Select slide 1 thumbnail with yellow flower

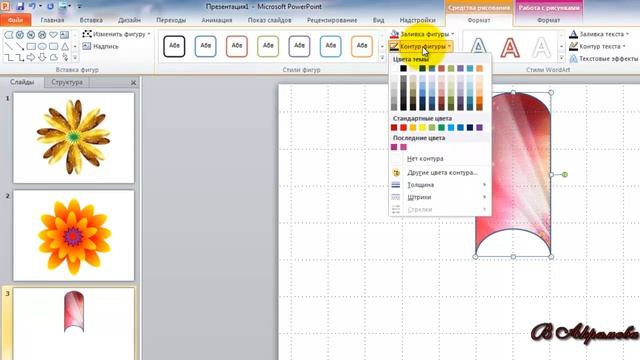[73, 138]
